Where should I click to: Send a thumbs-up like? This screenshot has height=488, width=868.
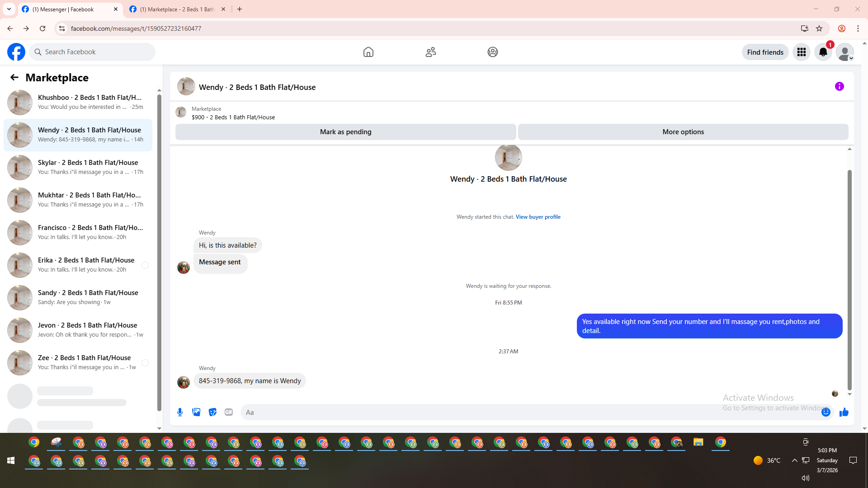coord(844,412)
